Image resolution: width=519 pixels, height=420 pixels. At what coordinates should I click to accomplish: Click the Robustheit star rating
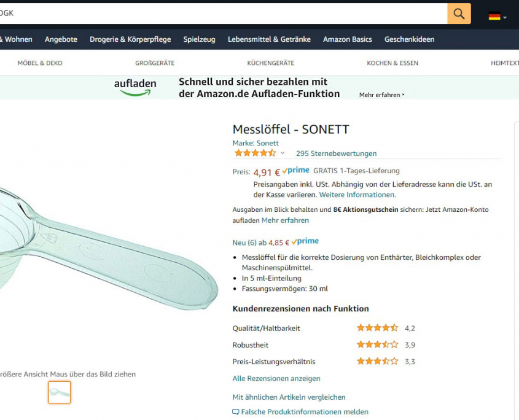tap(377, 344)
